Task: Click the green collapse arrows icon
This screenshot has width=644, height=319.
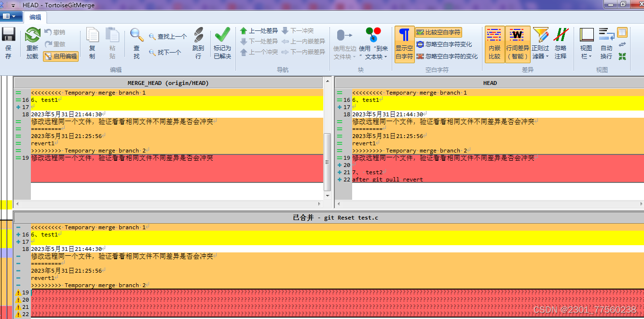Action: 622,56
